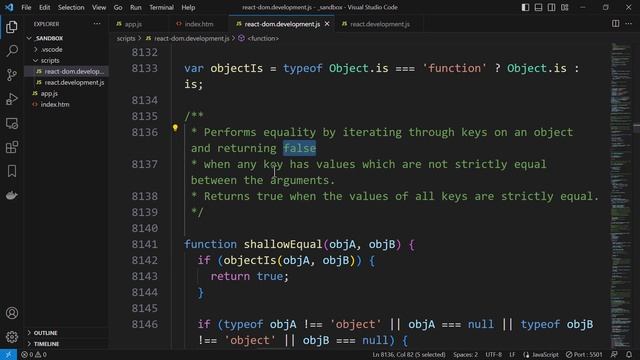This screenshot has height=360, width=640.
Task: Click the split editor right icon
Action: point(616,24)
